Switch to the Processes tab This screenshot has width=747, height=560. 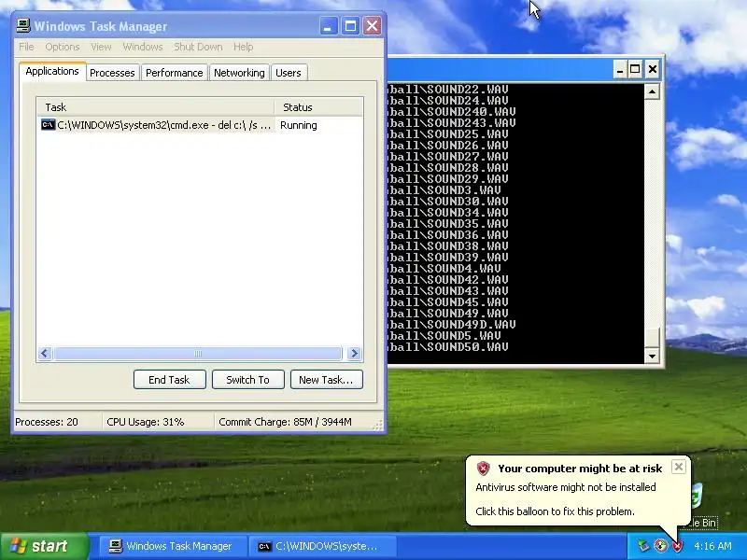tap(112, 73)
